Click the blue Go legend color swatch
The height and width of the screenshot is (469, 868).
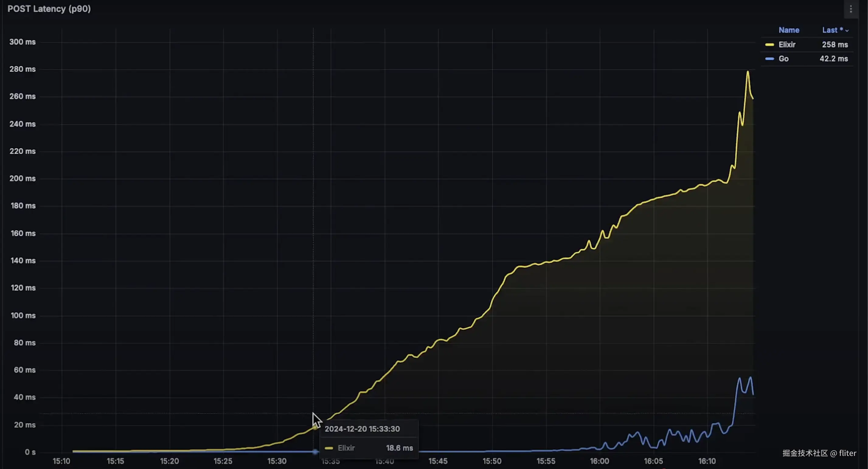tap(769, 59)
